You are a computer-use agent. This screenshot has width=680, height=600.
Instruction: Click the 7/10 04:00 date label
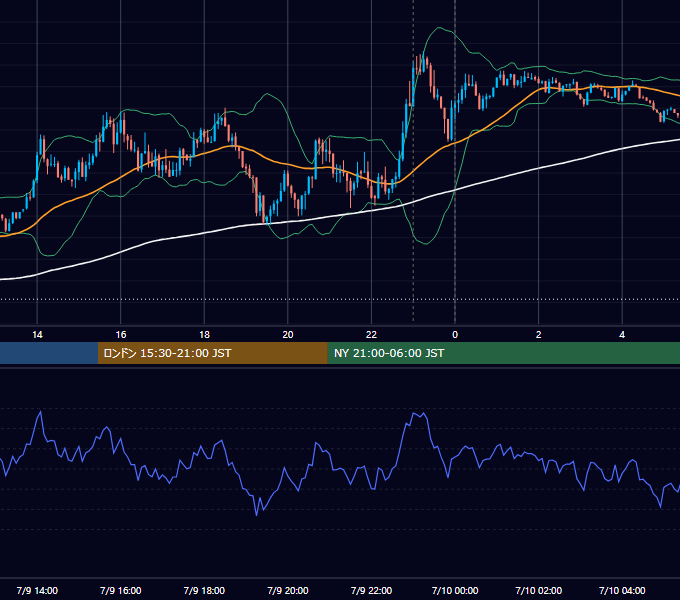point(622,590)
